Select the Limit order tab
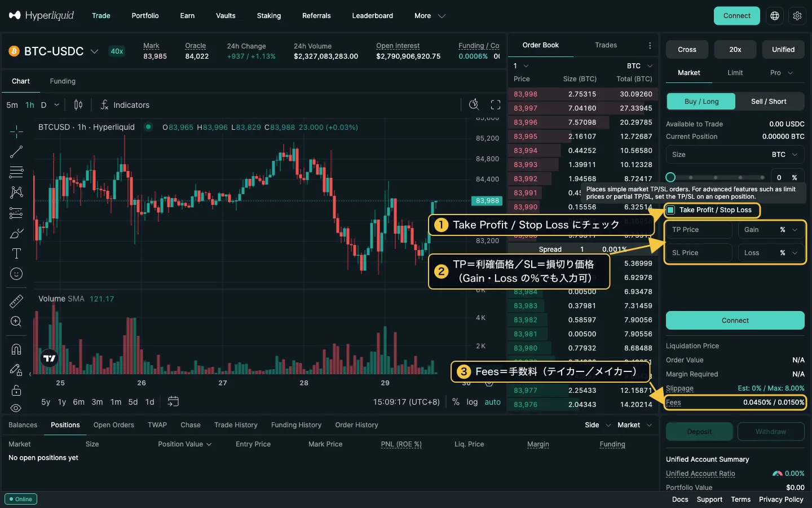 pyautogui.click(x=735, y=73)
